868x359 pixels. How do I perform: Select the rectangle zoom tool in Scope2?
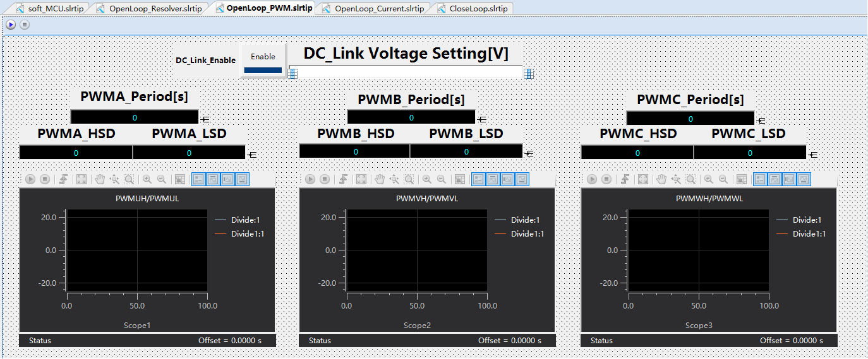[409, 179]
